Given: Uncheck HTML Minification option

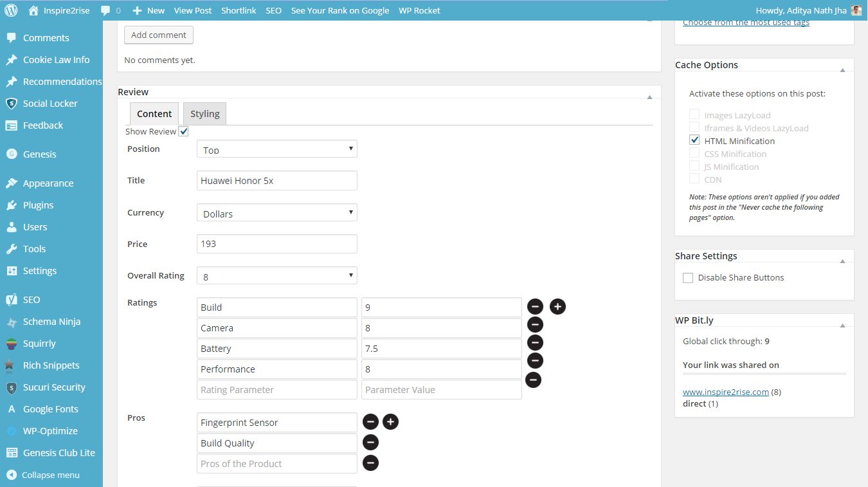Looking at the screenshot, I should click(x=694, y=140).
